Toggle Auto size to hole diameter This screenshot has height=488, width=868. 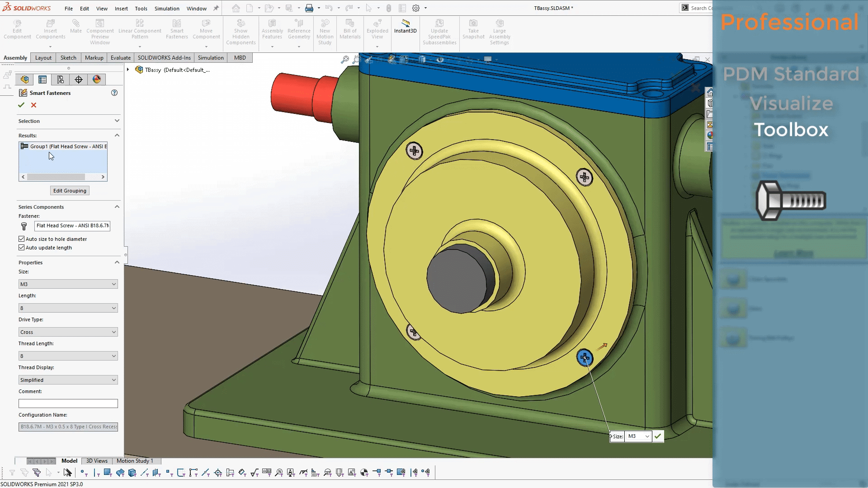pyautogui.click(x=21, y=238)
